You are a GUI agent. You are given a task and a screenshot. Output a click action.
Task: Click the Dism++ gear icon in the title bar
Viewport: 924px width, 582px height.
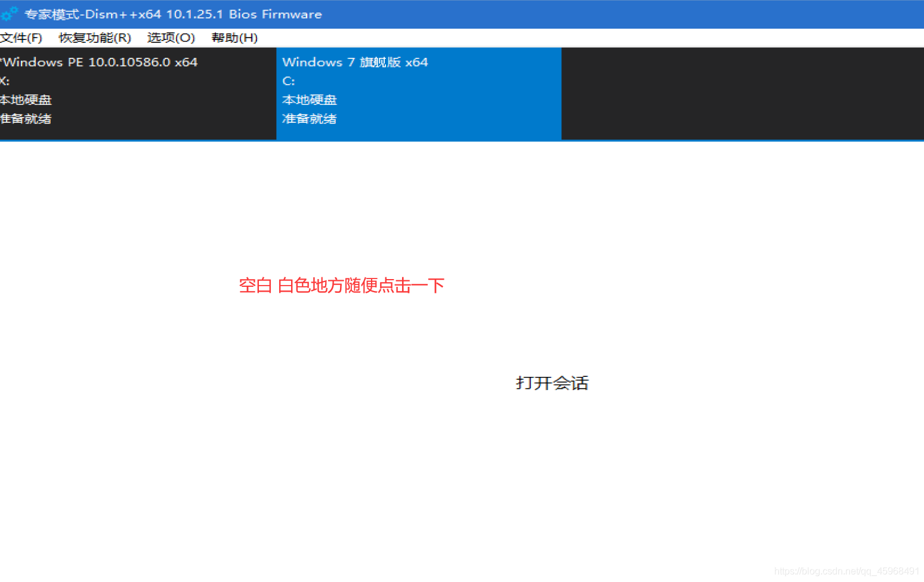(x=9, y=13)
